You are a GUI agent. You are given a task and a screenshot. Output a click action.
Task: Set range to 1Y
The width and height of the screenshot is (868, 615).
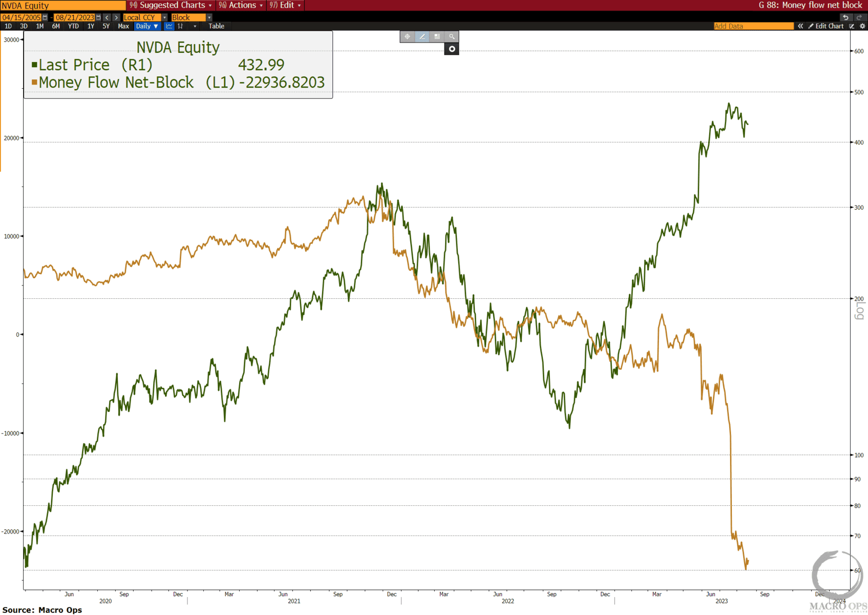[x=91, y=26]
